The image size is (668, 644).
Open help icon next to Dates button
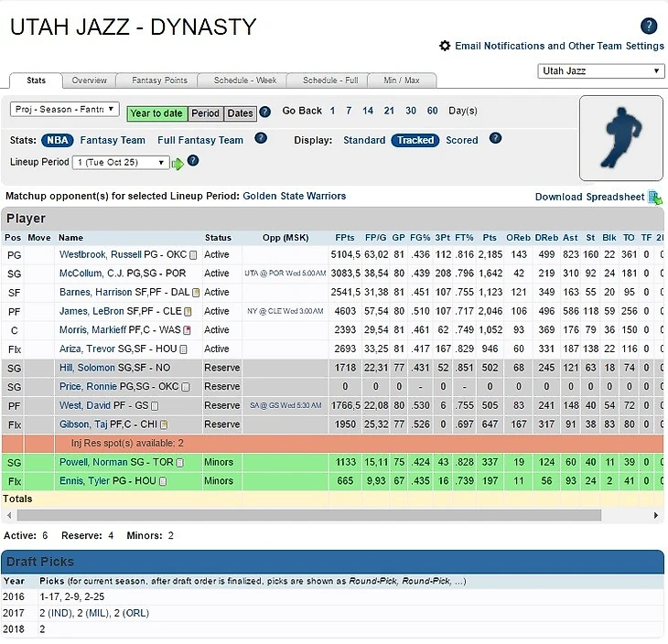265,112
